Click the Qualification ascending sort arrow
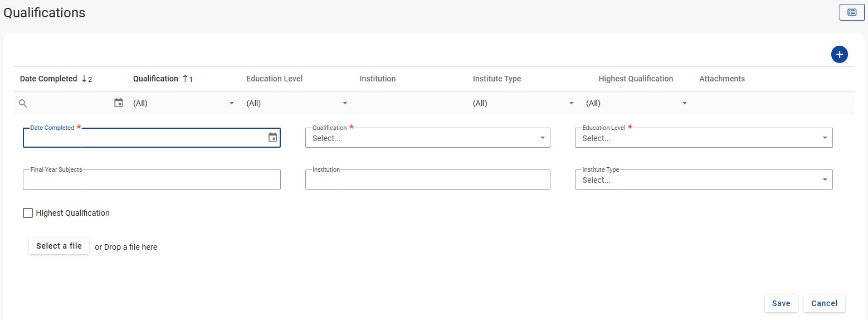868x320 pixels. tap(185, 79)
